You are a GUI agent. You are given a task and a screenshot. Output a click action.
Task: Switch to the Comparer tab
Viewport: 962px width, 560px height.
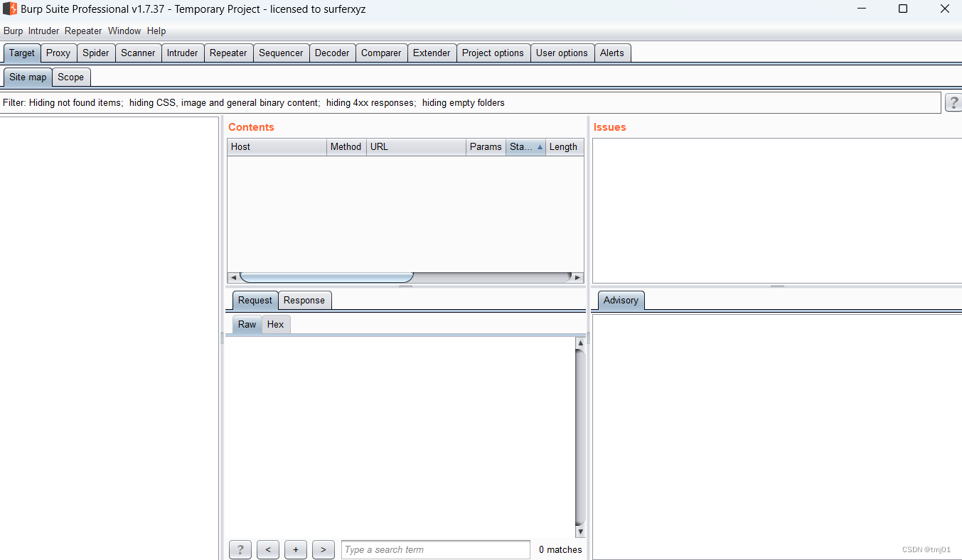click(x=381, y=53)
